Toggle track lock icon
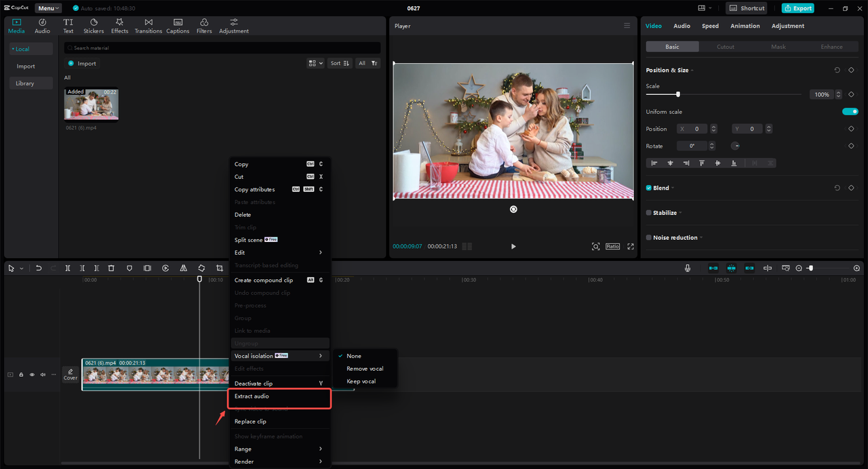The image size is (868, 469). point(21,375)
